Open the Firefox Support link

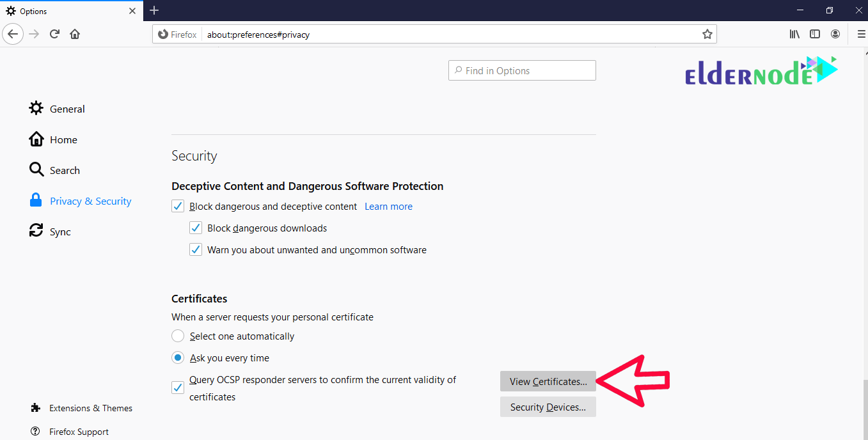79,432
